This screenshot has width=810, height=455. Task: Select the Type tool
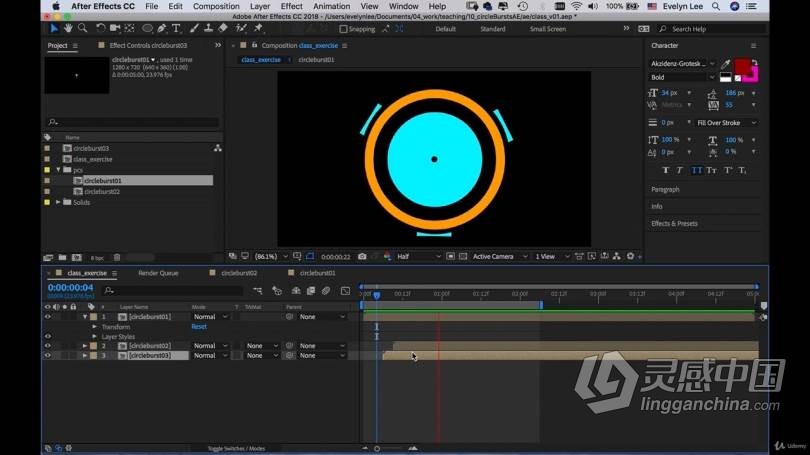[x=177, y=28]
